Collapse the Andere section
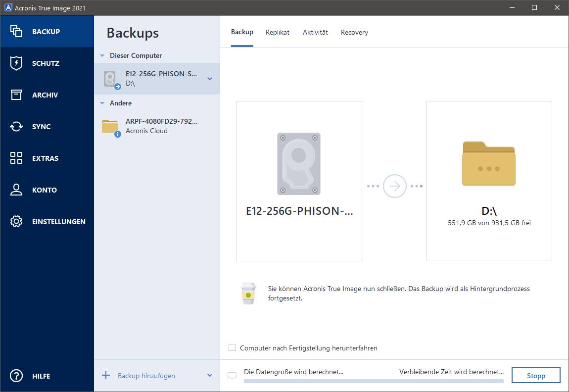 coord(102,103)
